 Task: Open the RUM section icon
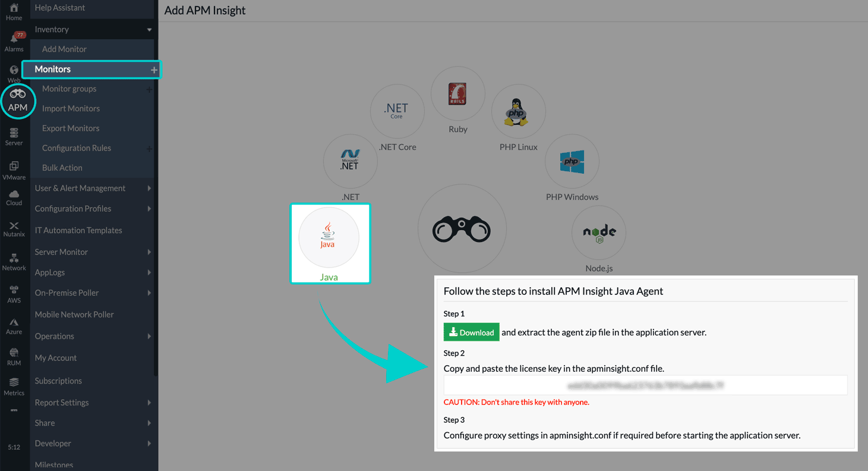[14, 356]
